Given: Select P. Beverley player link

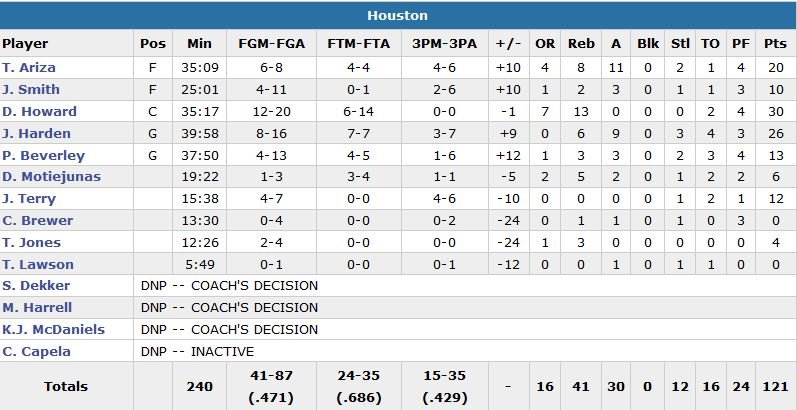Looking at the screenshot, I should pos(43,156).
